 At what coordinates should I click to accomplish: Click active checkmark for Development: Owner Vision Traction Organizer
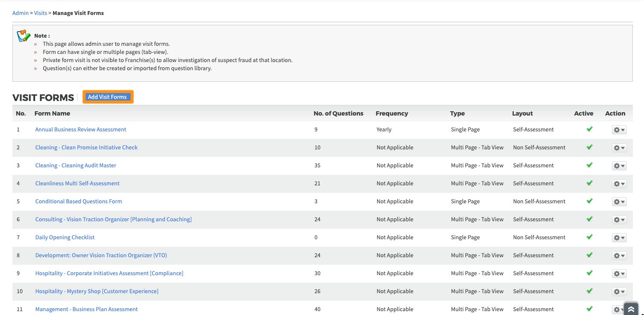tap(590, 255)
